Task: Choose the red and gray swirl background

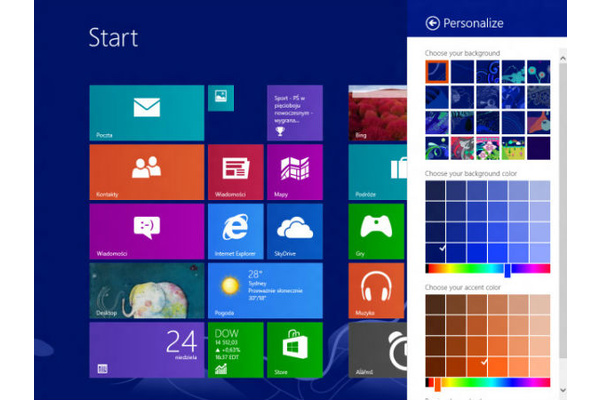Action: click(x=462, y=148)
